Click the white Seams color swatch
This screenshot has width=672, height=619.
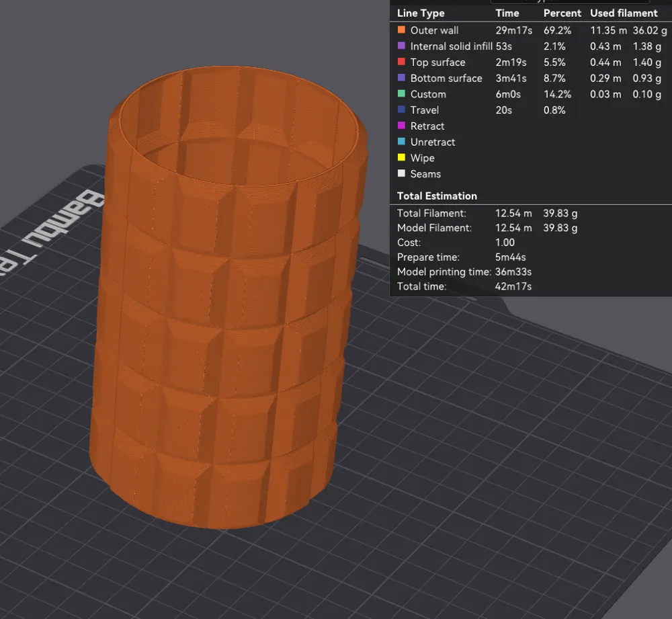[401, 173]
